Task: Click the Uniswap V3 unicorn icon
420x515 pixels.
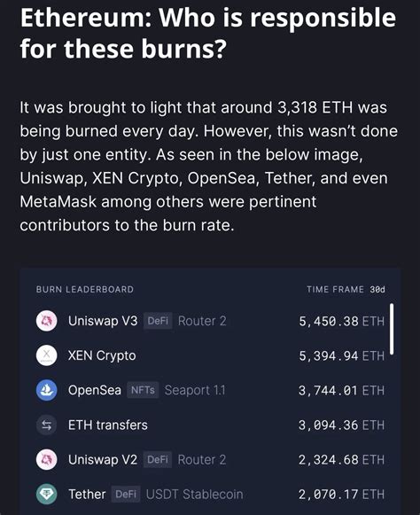Action: 46,321
